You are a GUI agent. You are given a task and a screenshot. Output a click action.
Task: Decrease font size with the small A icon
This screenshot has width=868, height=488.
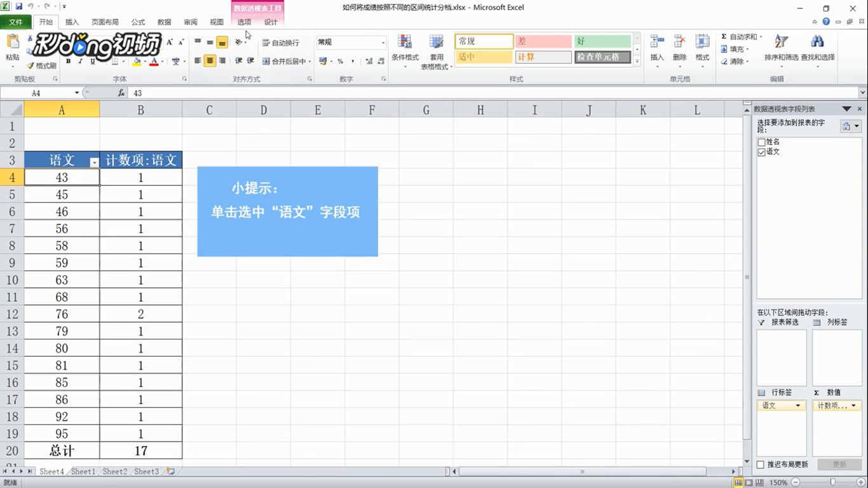pos(181,42)
